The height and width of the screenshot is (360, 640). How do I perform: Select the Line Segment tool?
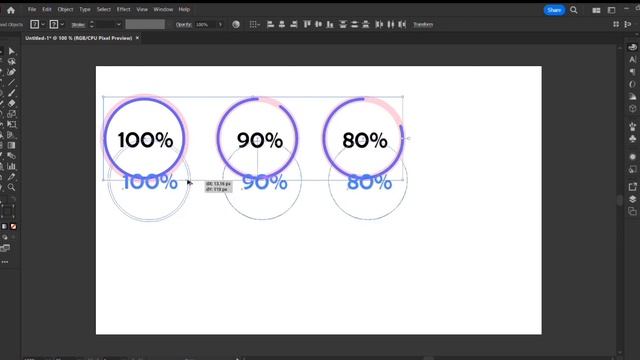tap(11, 82)
